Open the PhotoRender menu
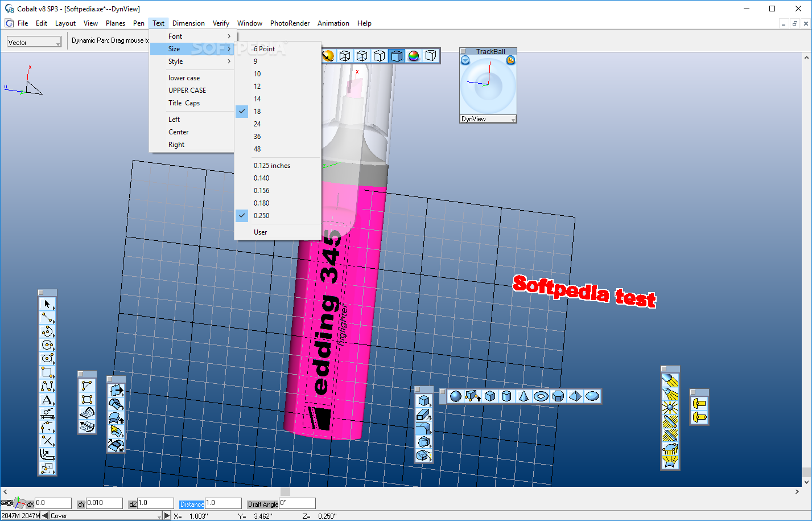The width and height of the screenshot is (812, 521). (x=290, y=23)
